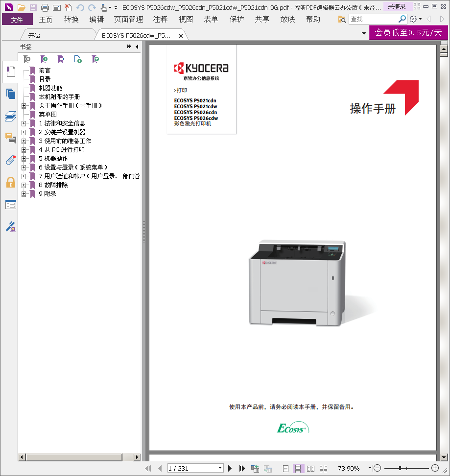
Task: Open the 目录 bookmark
Action: coord(45,79)
